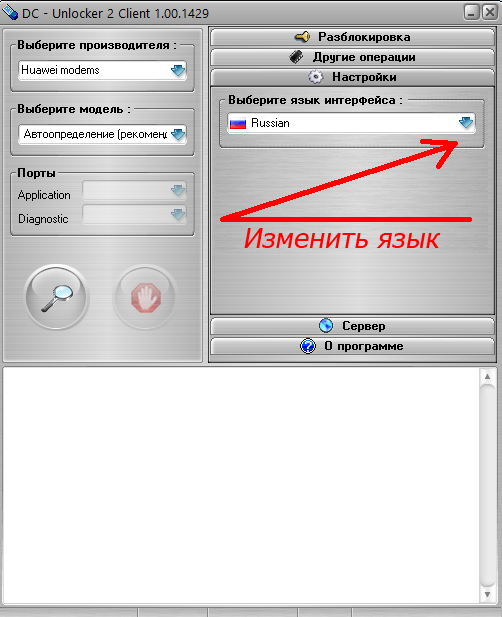
Task: Open the interface language dropdown arrow
Action: 466,123
